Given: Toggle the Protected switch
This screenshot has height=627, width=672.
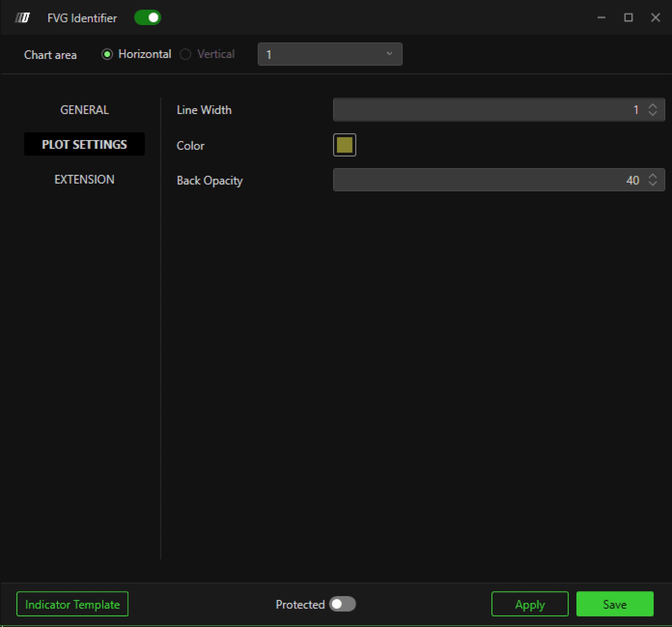Looking at the screenshot, I should (342, 604).
